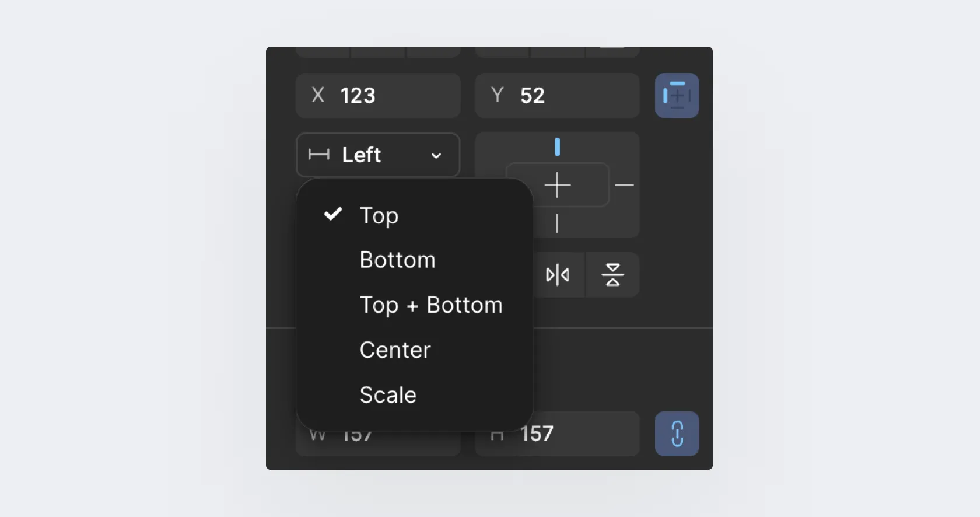Click the chevron on the Left dropdown
Screen dimensions: 980x517
436,156
